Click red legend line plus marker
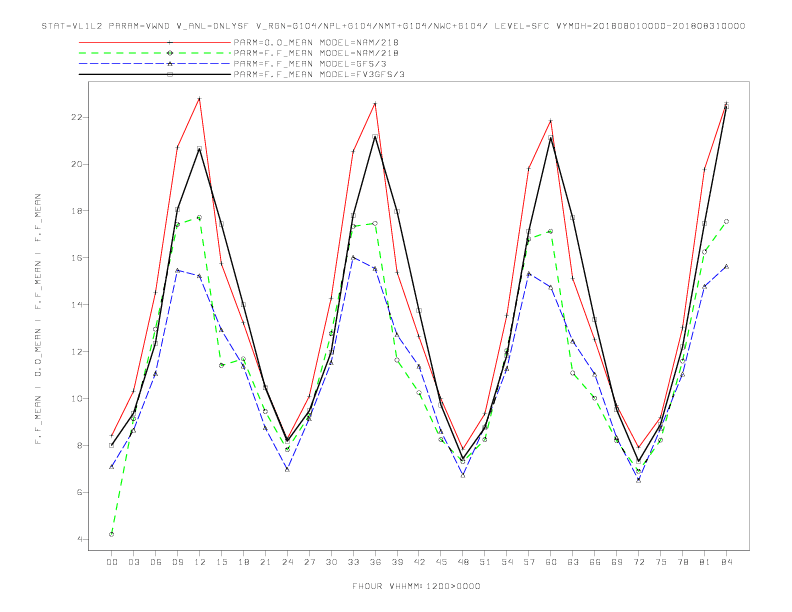 (x=170, y=42)
